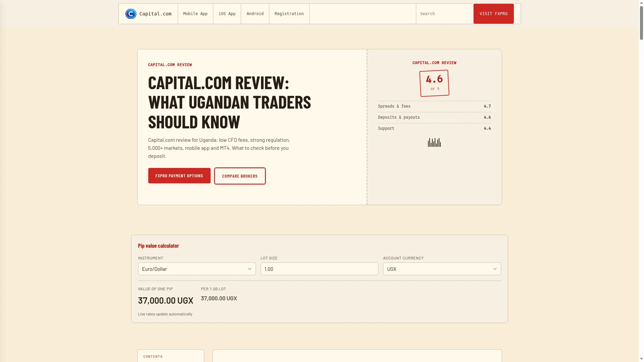Click the Pip value calculator heading
Screen dimensions: 644x362
tap(158, 246)
